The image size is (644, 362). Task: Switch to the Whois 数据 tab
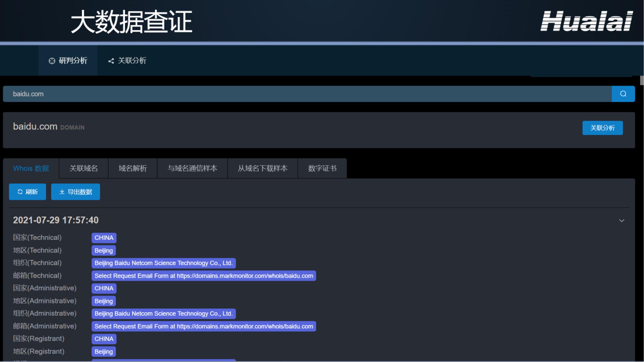click(31, 168)
